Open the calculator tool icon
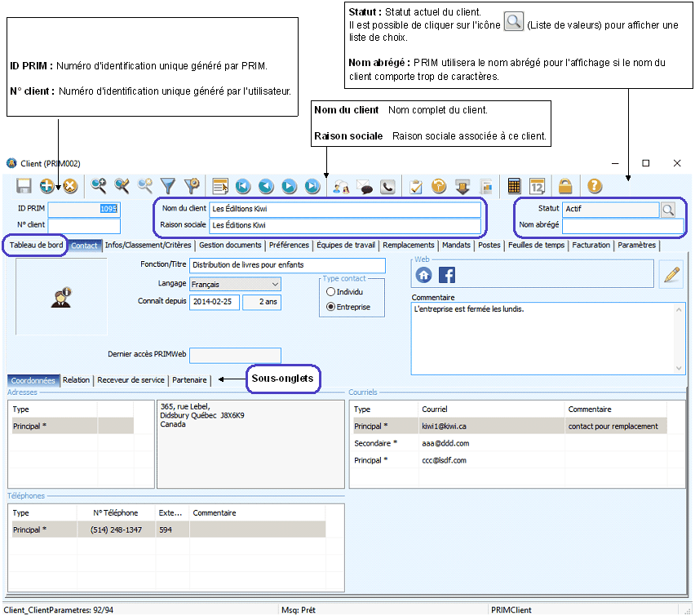 pyautogui.click(x=514, y=186)
